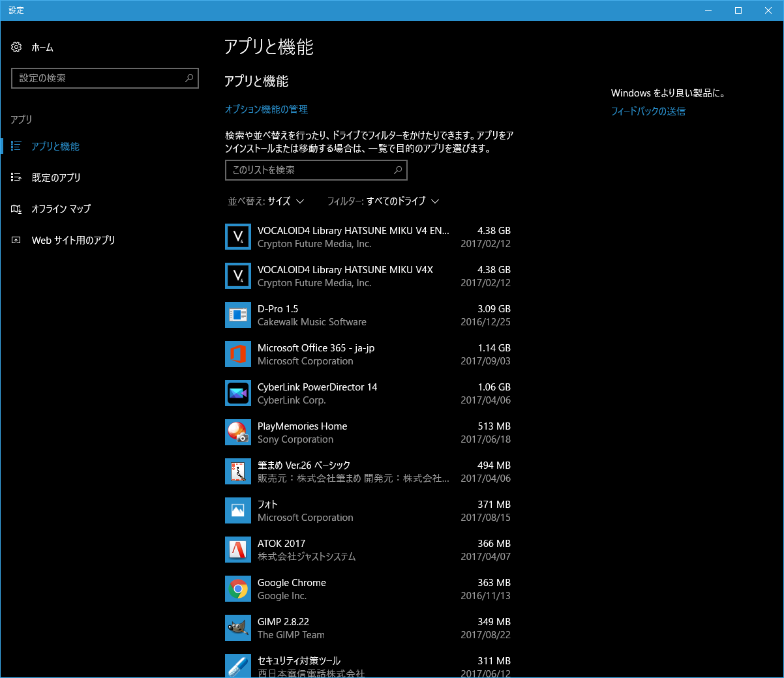Click the 3.09 GB size of D-Pro
The height and width of the screenshot is (678, 784).
click(494, 309)
